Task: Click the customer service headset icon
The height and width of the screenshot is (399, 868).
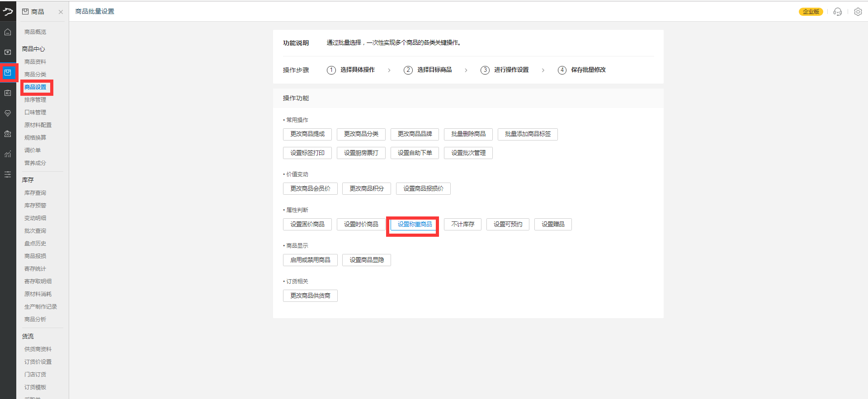Action: 838,12
